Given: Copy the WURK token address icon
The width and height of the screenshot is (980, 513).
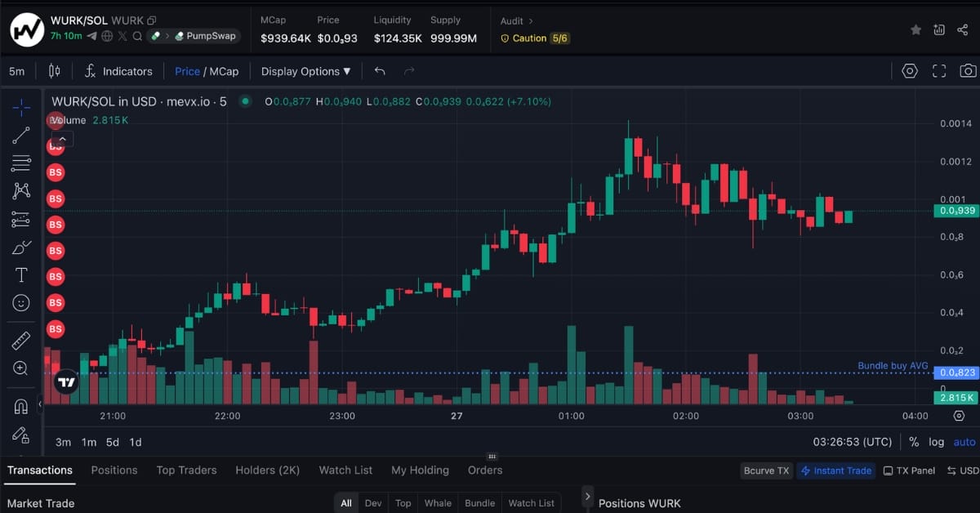Looking at the screenshot, I should click(x=152, y=20).
